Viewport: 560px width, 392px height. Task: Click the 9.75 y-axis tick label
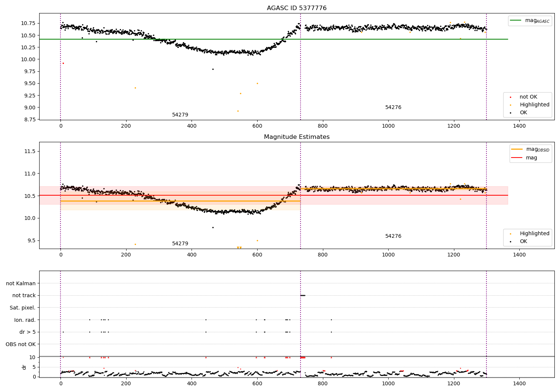[30, 72]
